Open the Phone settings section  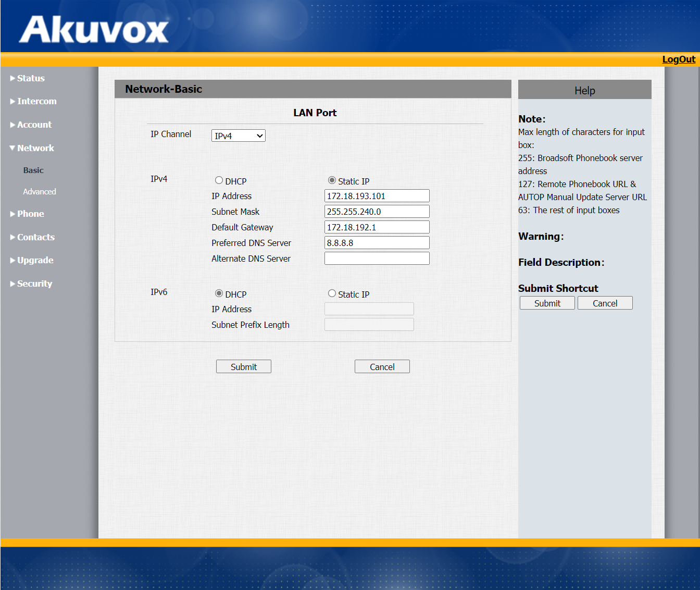(30, 213)
